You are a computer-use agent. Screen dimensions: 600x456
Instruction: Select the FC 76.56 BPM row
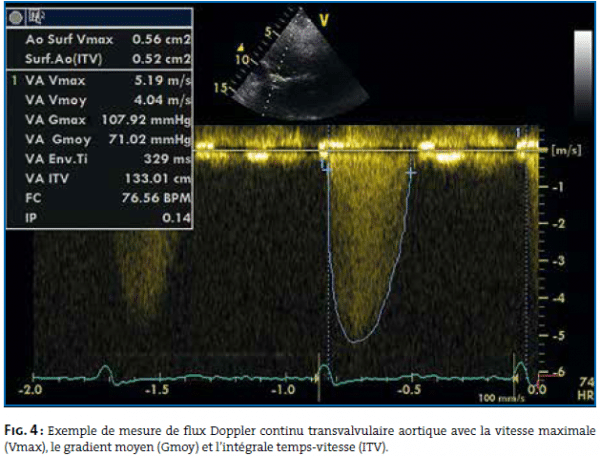pyautogui.click(x=101, y=199)
